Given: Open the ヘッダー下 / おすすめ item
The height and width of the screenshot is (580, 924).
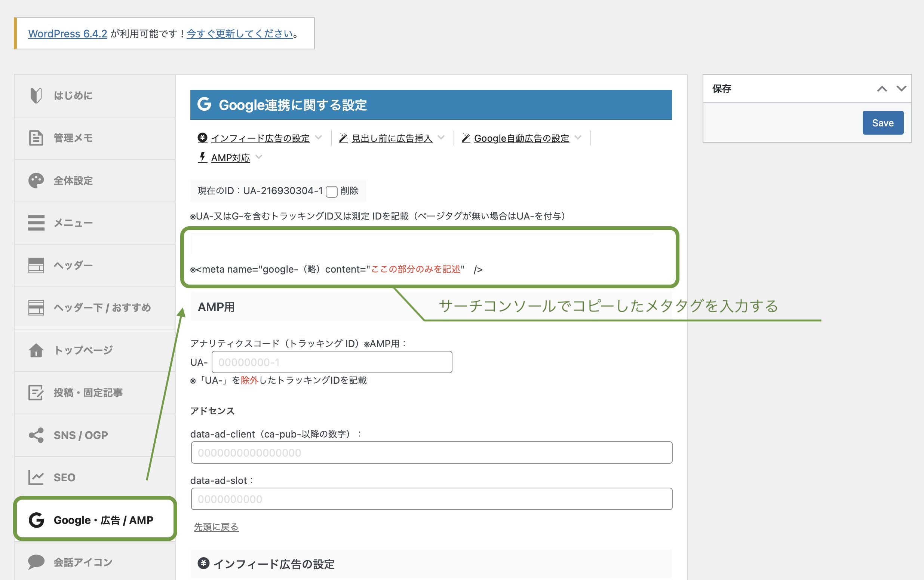Looking at the screenshot, I should (95, 308).
